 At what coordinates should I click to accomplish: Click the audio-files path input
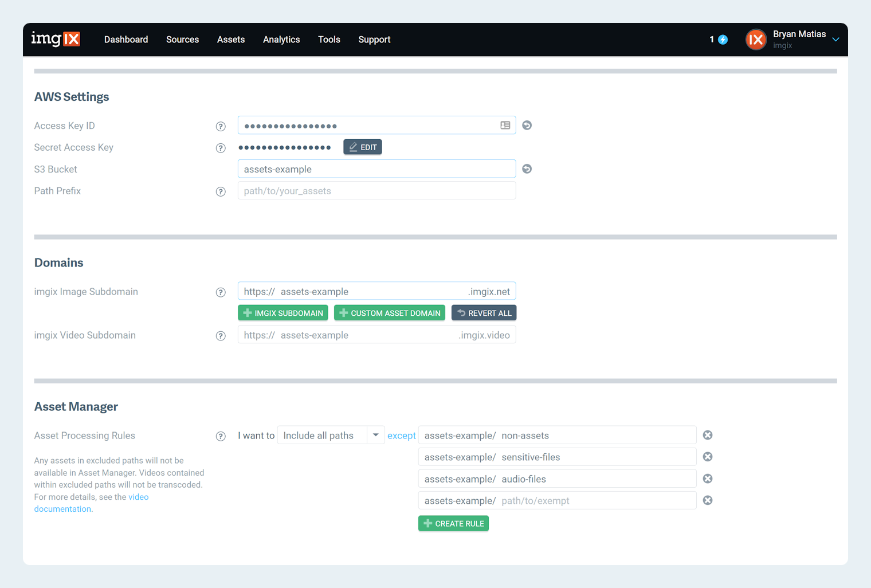(x=557, y=479)
